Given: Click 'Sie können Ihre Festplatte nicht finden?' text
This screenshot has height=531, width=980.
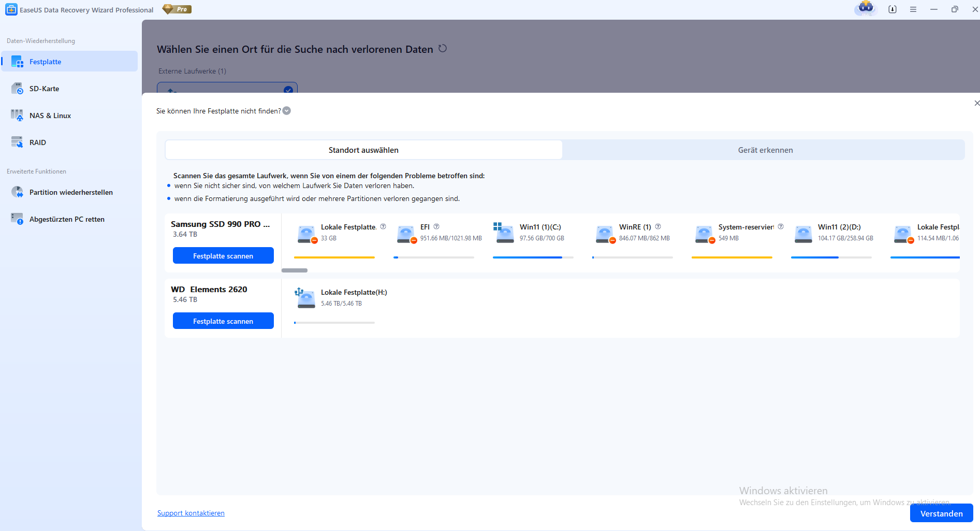Looking at the screenshot, I should coord(218,111).
